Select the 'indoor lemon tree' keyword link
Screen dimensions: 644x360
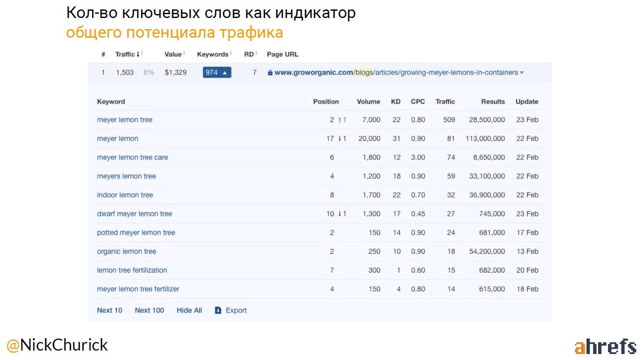click(x=125, y=195)
